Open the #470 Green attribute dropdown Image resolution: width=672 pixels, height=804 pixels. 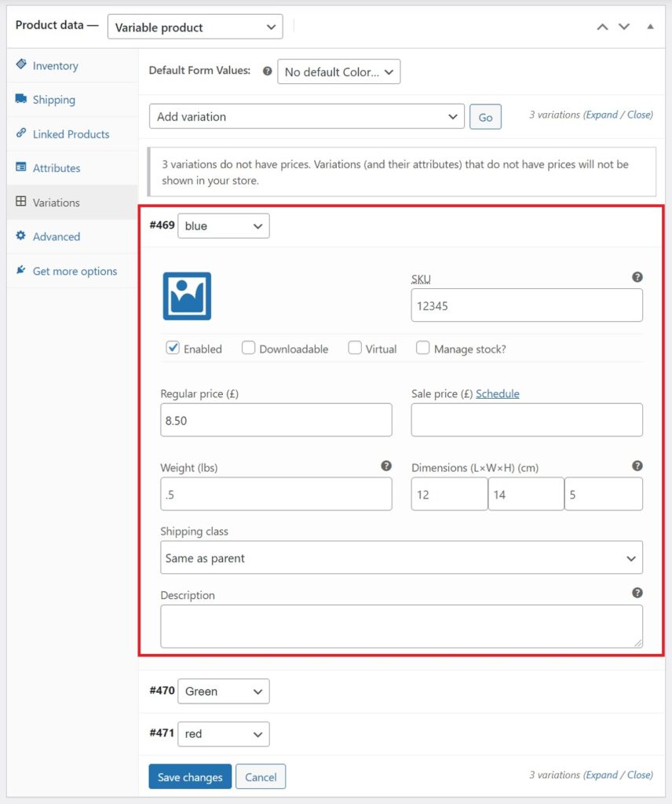(224, 692)
